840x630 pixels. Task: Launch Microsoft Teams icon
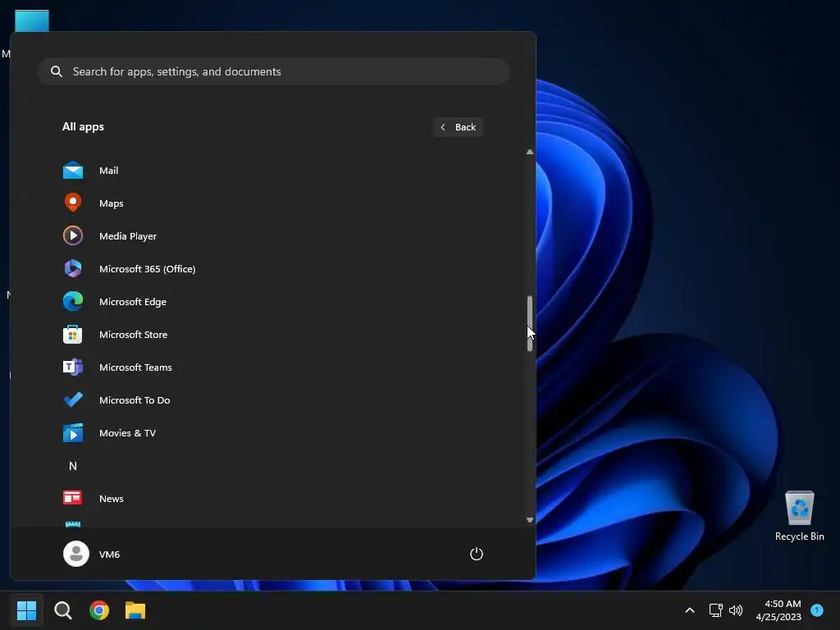pyautogui.click(x=73, y=367)
